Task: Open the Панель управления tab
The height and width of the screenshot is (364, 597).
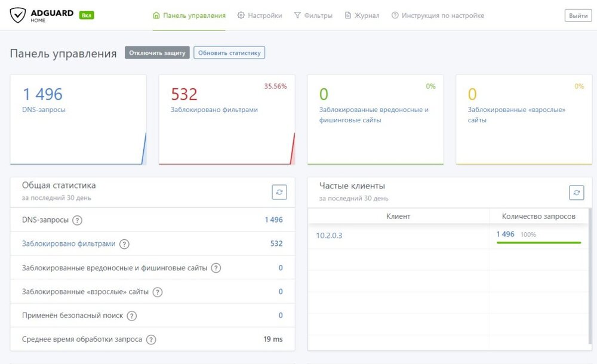Action: click(x=189, y=16)
